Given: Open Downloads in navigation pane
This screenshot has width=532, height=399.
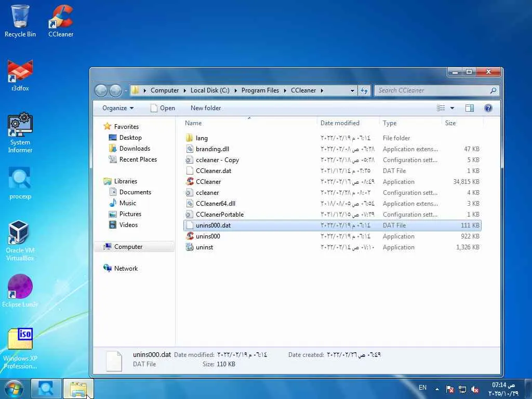Looking at the screenshot, I should [x=129, y=148].
